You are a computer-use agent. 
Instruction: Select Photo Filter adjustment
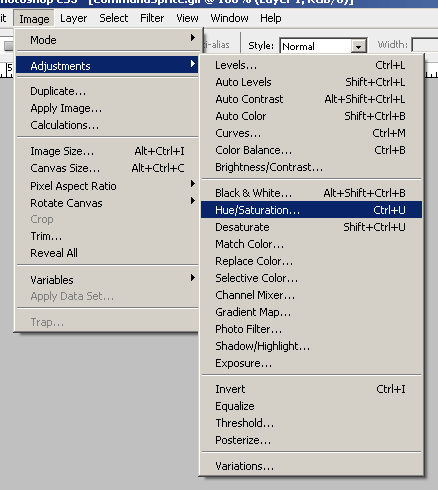pyautogui.click(x=311, y=329)
